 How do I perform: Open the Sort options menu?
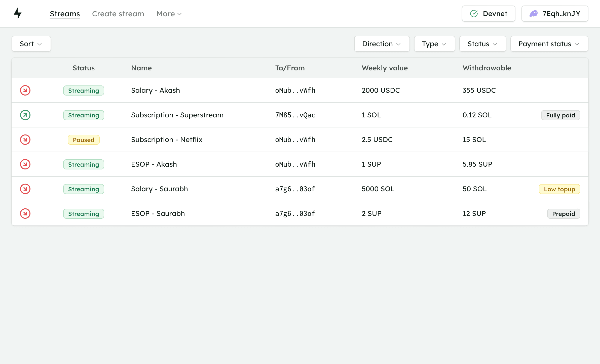click(31, 43)
